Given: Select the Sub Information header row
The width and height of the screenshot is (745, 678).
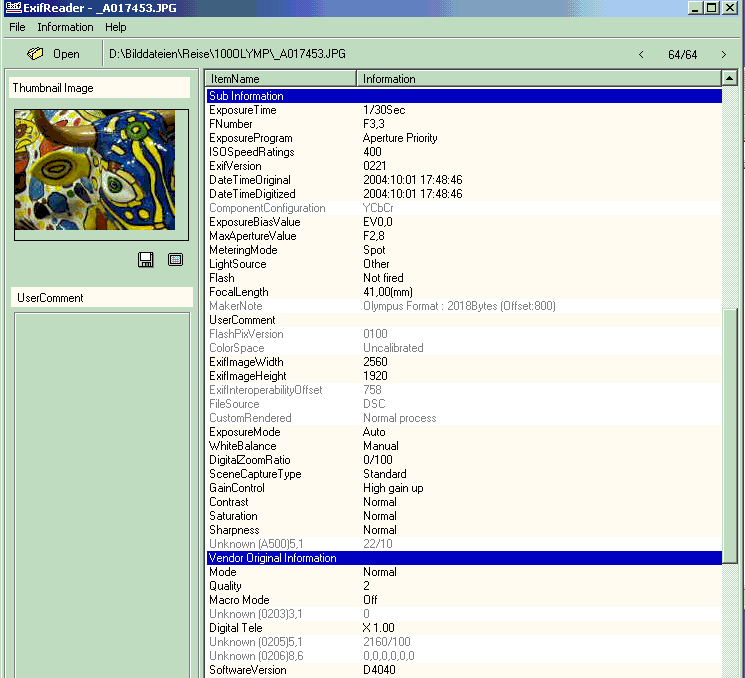Looking at the screenshot, I should point(464,96).
